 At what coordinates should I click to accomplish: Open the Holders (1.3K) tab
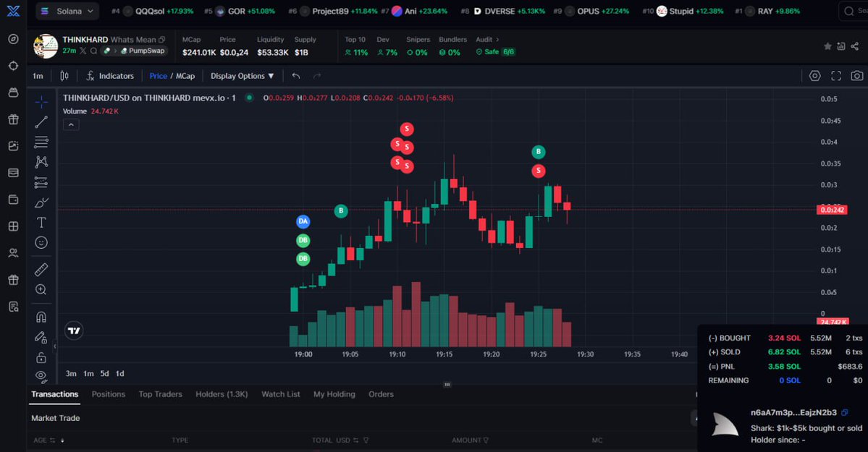pos(222,394)
